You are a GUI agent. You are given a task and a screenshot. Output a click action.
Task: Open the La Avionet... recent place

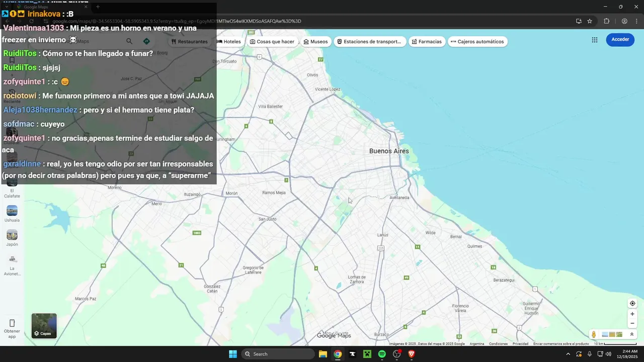(x=12, y=265)
